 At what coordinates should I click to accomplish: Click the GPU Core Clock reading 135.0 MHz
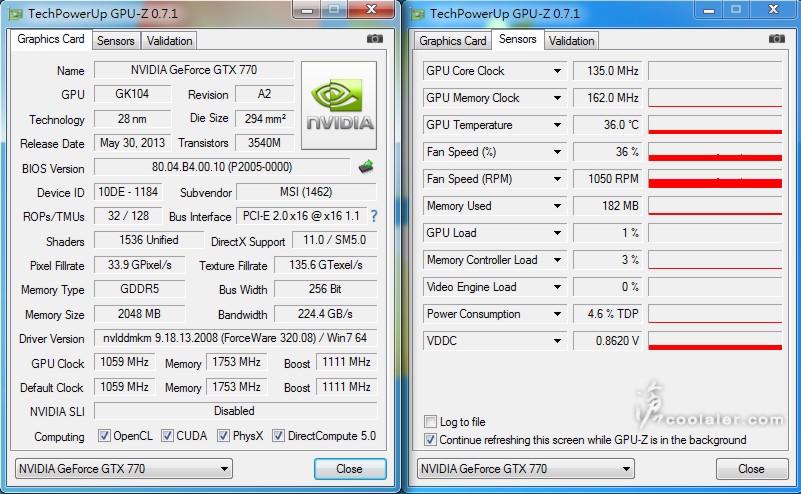(607, 71)
